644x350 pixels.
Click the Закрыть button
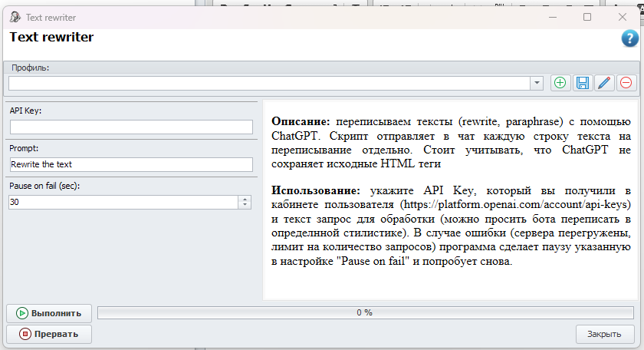(x=604, y=334)
